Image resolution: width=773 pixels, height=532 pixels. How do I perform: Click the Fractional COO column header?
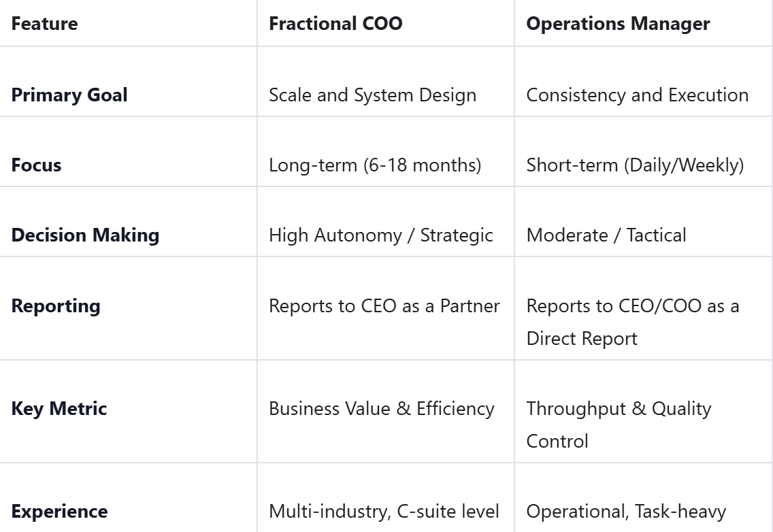(335, 24)
